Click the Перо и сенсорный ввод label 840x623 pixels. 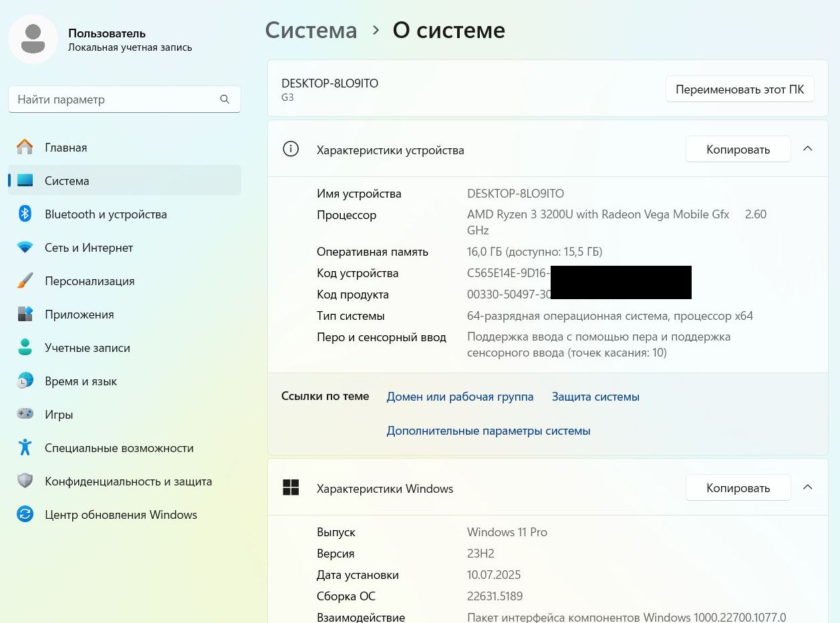click(x=382, y=337)
